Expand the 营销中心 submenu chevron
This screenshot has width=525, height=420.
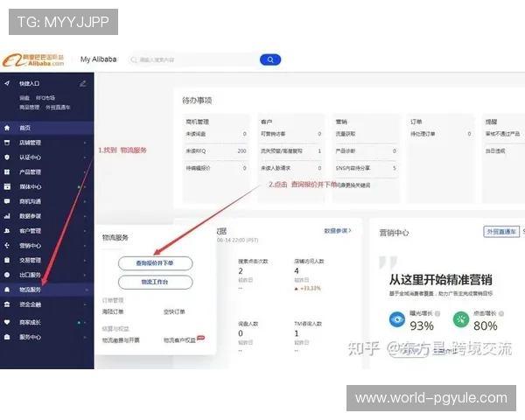[85, 246]
